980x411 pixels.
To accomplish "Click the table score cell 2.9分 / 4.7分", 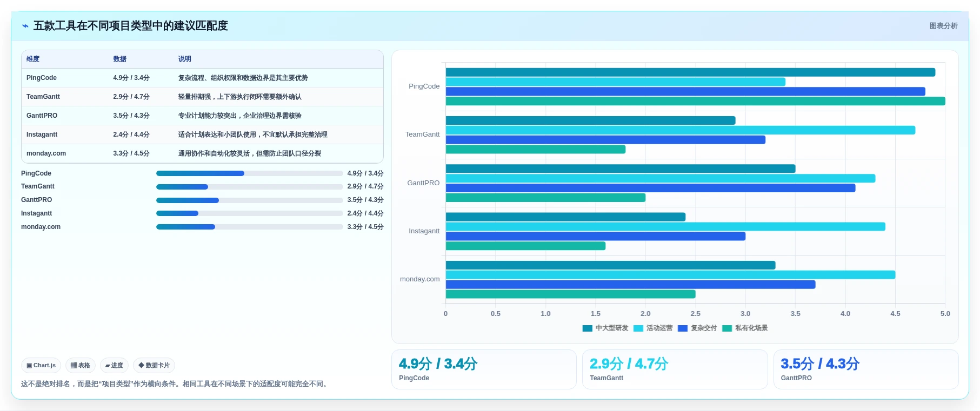I will coord(131,97).
